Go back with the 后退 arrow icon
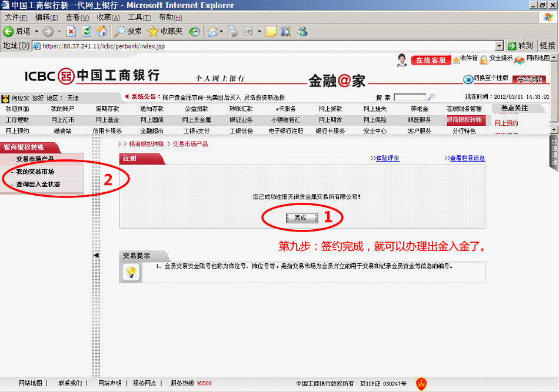Screen dimensions: 559x392 [x=8, y=32]
